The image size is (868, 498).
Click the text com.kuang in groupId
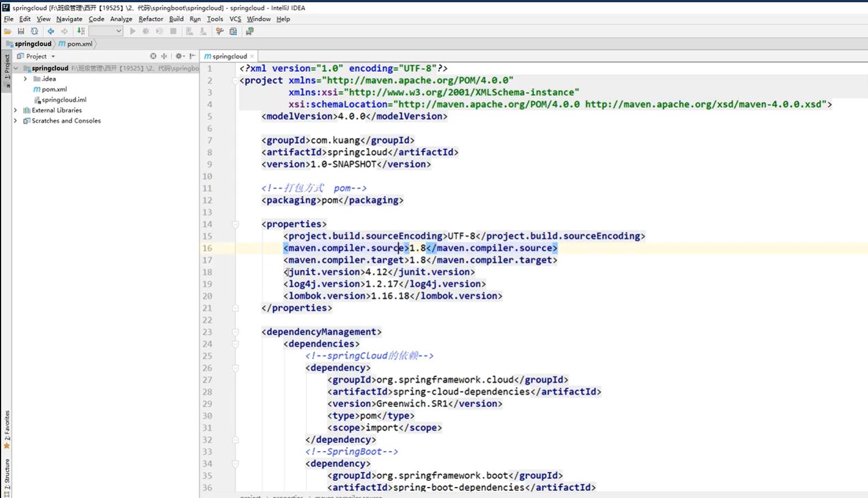[x=335, y=140]
